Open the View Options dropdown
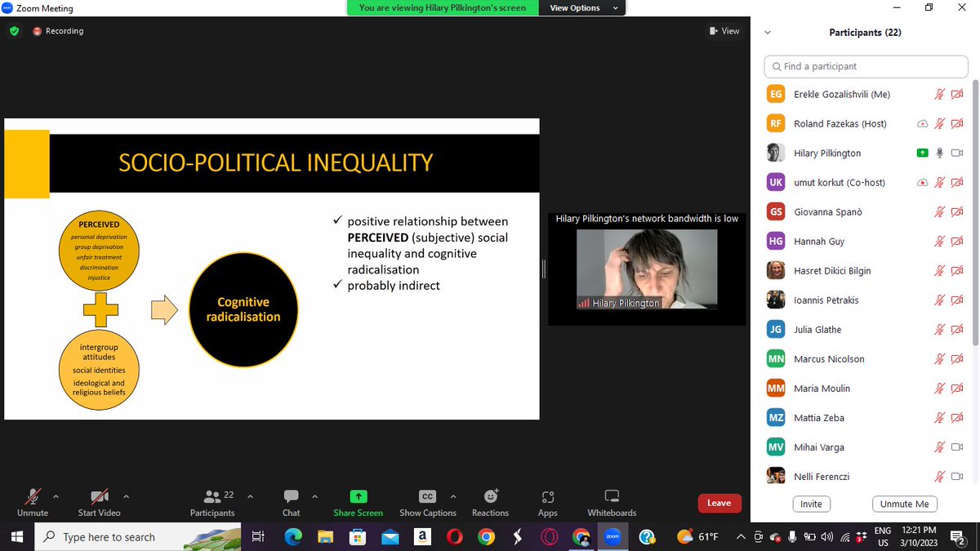Screen dimensions: 980x551 [582, 8]
